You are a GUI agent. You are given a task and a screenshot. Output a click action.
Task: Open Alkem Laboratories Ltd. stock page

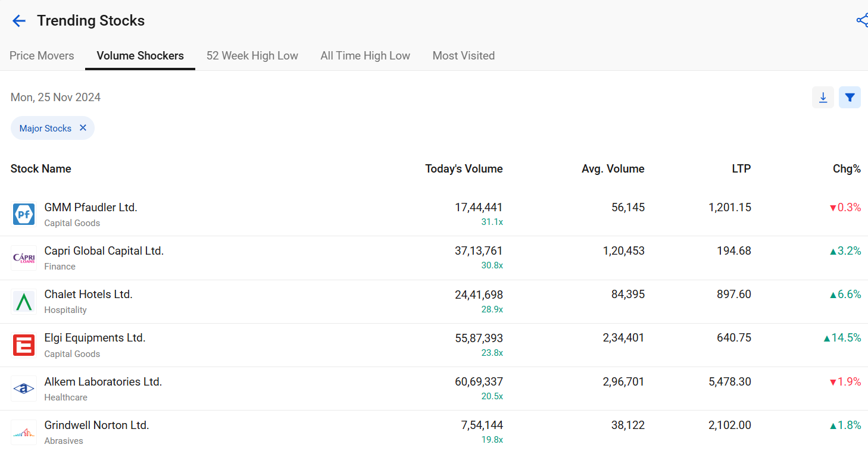coord(103,381)
